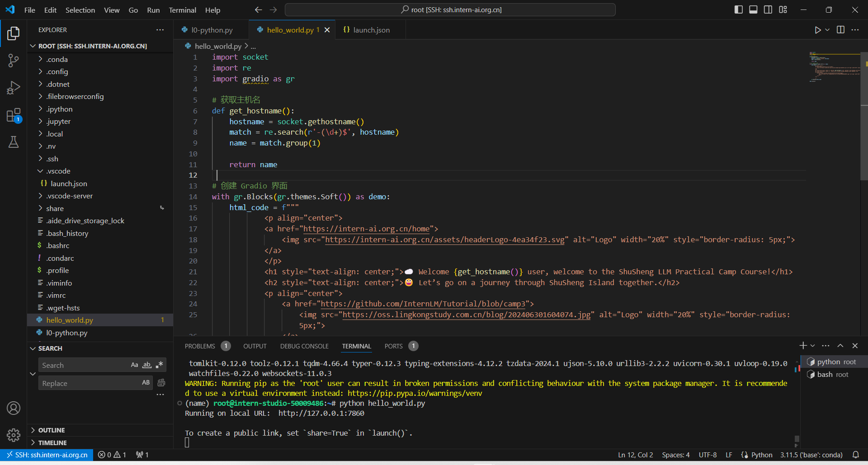Viewport: 868px width, 465px height.
Task: Click forwarded ports status bar indicator
Action: tap(142, 455)
